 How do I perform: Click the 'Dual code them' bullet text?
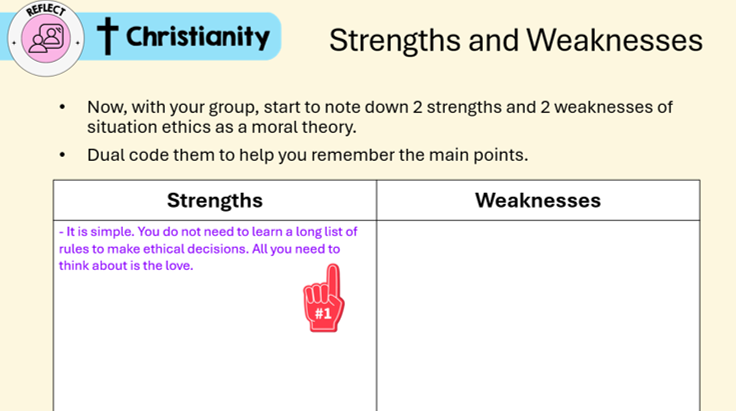tap(307, 155)
